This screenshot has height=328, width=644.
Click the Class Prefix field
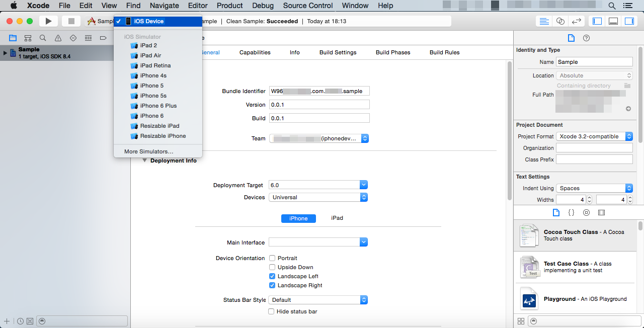(x=594, y=159)
